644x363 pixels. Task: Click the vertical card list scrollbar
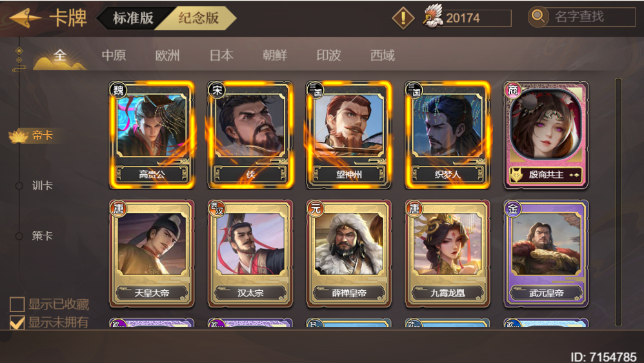[618, 202]
